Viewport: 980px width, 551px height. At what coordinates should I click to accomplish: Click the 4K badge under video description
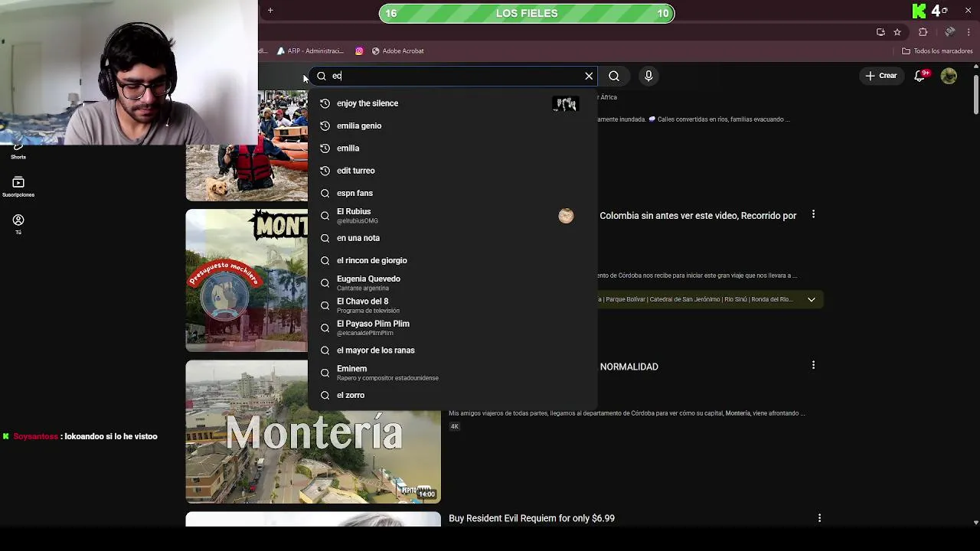pos(454,426)
